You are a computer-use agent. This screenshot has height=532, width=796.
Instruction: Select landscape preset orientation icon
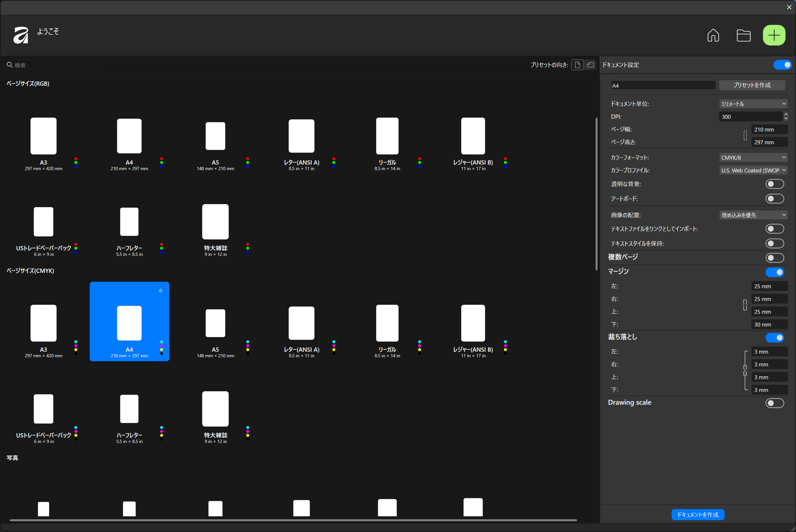pyautogui.click(x=590, y=65)
